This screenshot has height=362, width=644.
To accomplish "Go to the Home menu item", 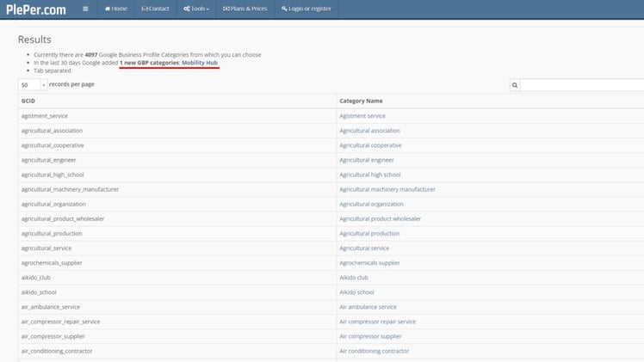I will tap(116, 9).
